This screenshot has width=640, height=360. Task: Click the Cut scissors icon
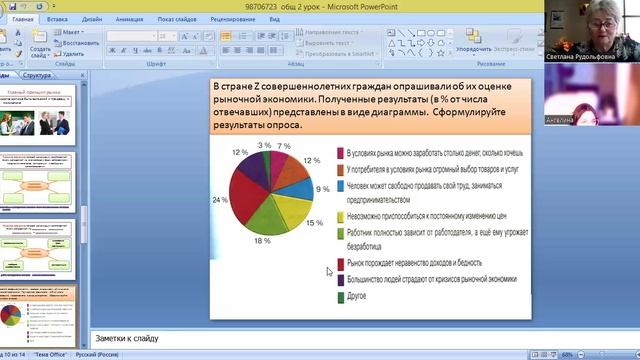pos(18,33)
